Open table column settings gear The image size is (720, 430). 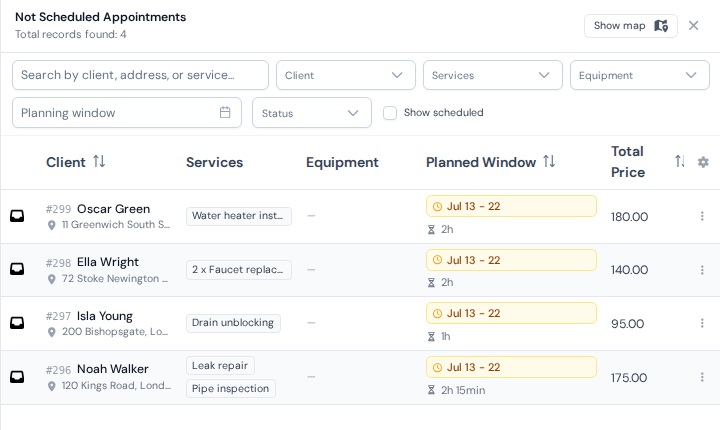703,162
